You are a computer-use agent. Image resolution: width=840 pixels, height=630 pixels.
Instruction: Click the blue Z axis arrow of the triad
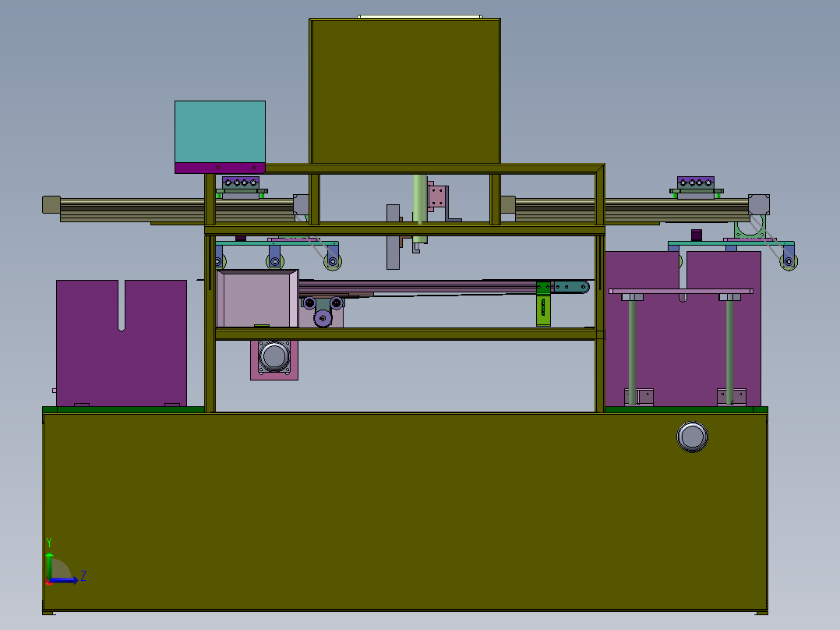pos(64,580)
